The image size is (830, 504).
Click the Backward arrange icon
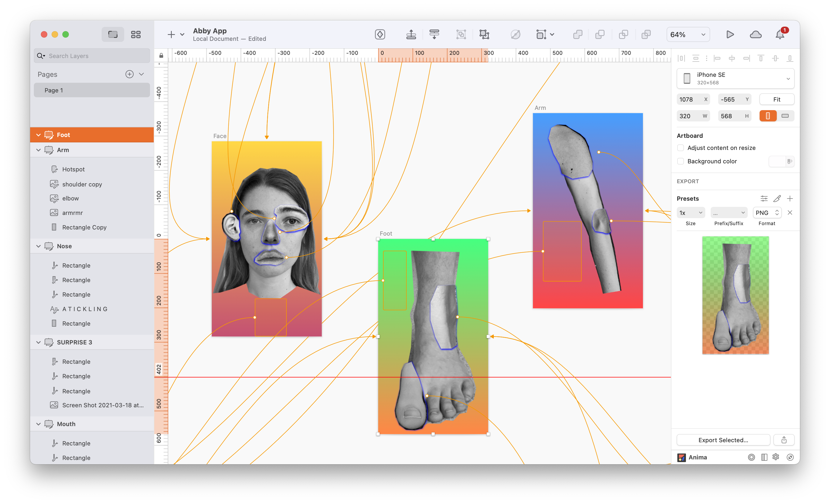[434, 34]
